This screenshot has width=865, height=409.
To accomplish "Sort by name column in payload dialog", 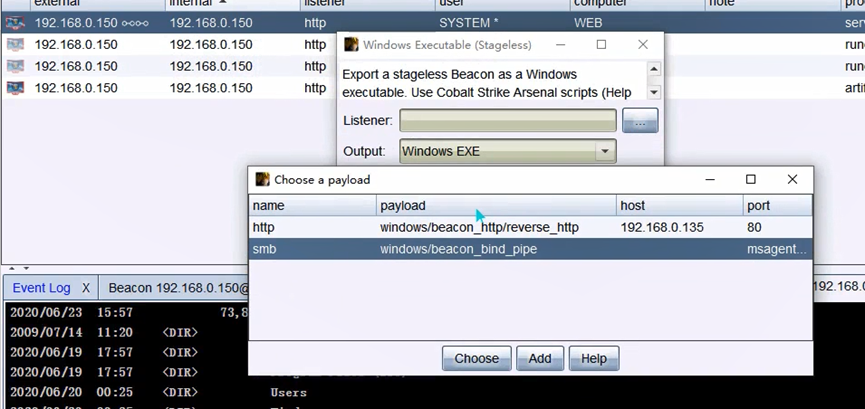I will (312, 205).
